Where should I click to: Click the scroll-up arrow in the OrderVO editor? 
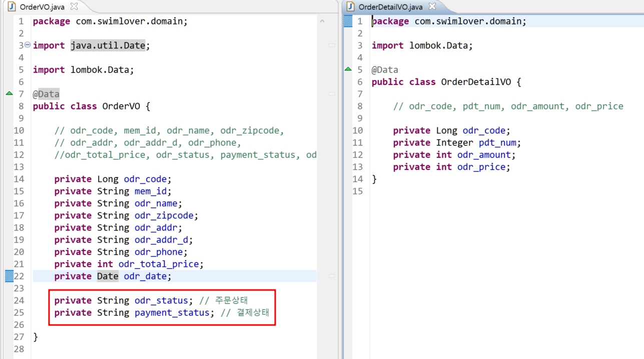(322, 21)
